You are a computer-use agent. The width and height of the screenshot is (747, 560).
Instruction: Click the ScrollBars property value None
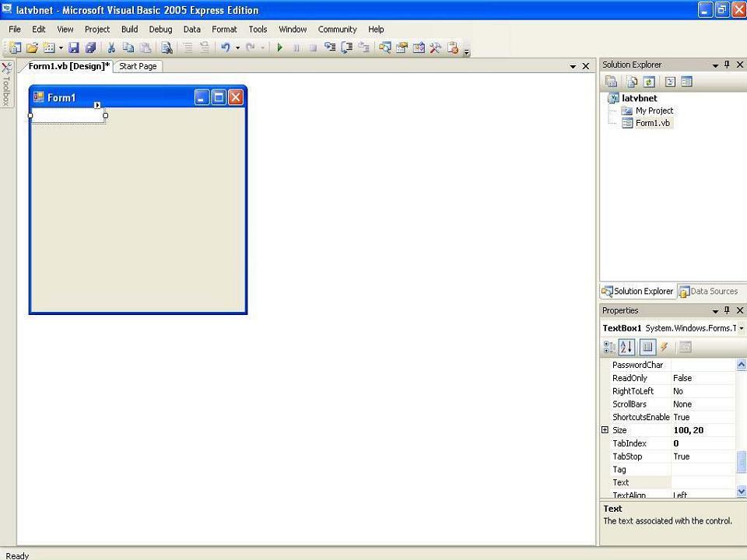tap(703, 404)
